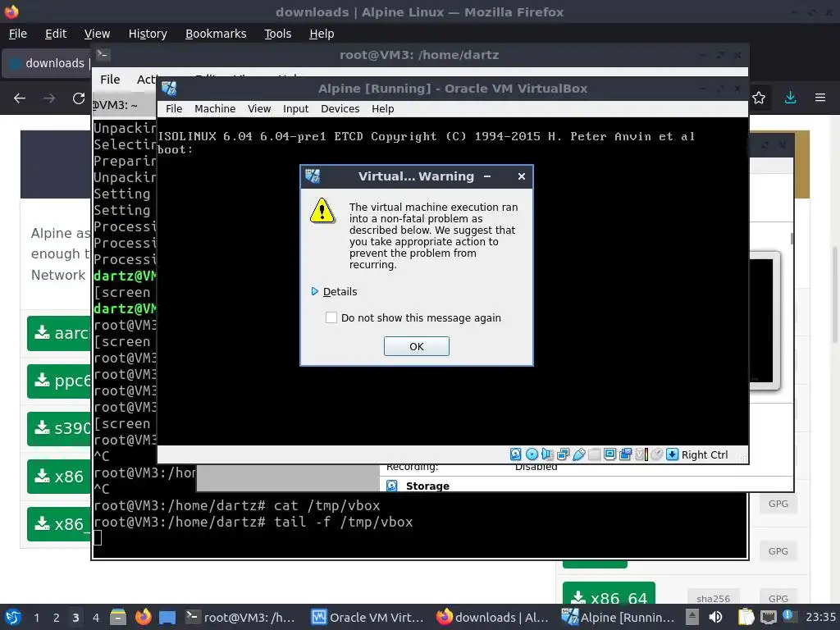Activate Alpine [Running] taskbar entry
Screen dimensions: 840x630
619,617
